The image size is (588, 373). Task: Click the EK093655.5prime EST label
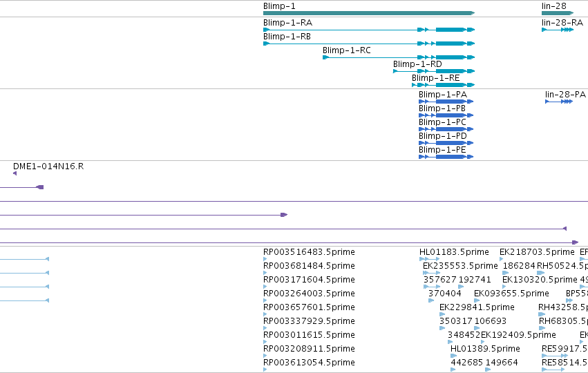(511, 294)
